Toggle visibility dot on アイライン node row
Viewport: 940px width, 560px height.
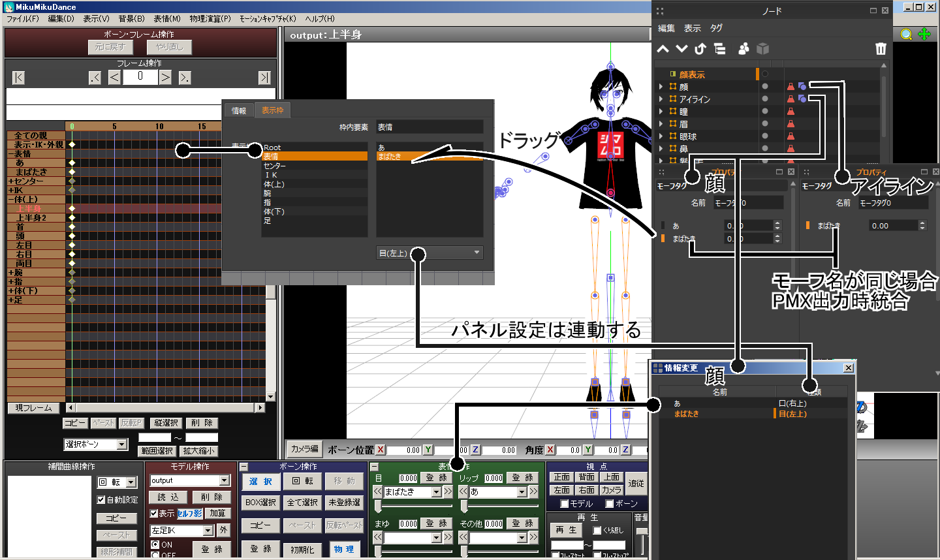(765, 99)
